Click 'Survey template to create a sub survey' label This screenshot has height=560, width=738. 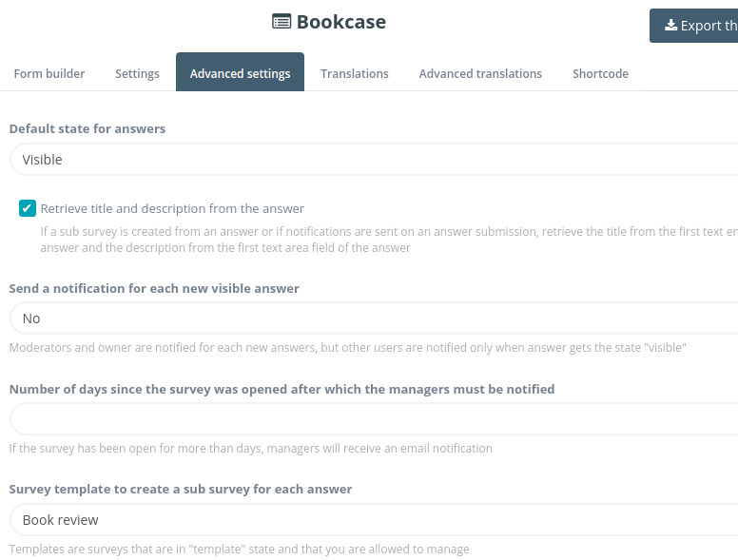pyautogui.click(x=181, y=490)
